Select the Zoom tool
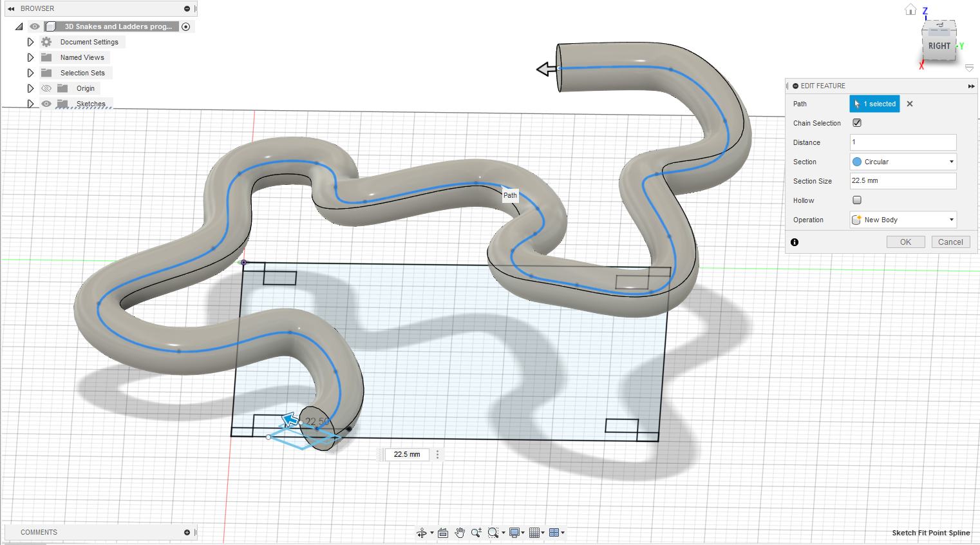The height and width of the screenshot is (545, 980). click(x=476, y=532)
